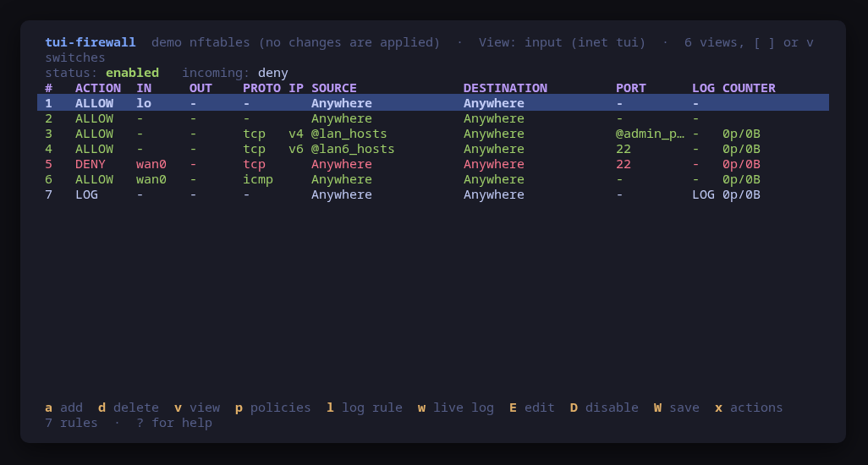Select rule 4 source @lan6_hosts
The image size is (868, 465).
click(353, 149)
